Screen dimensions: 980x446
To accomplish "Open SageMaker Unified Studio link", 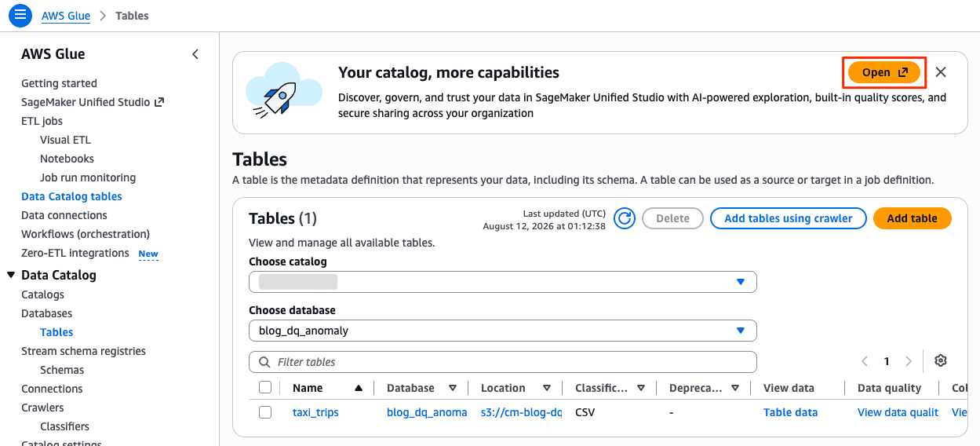I will [x=93, y=102].
